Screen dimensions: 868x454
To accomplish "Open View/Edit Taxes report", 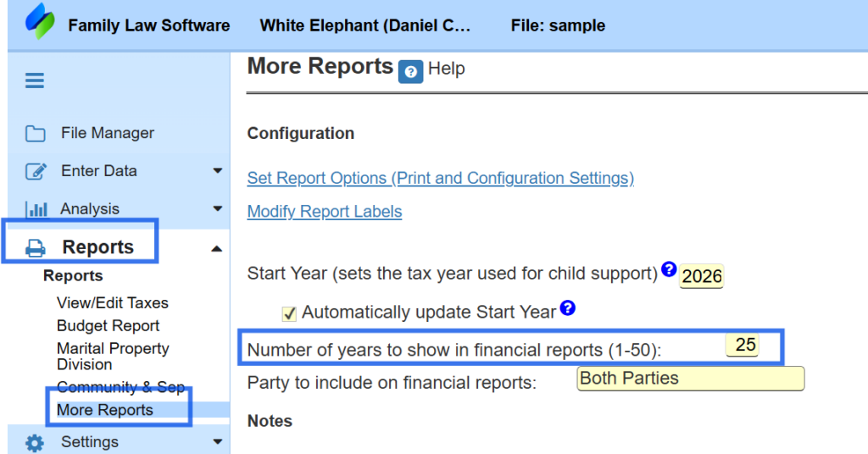I will pyautogui.click(x=112, y=303).
